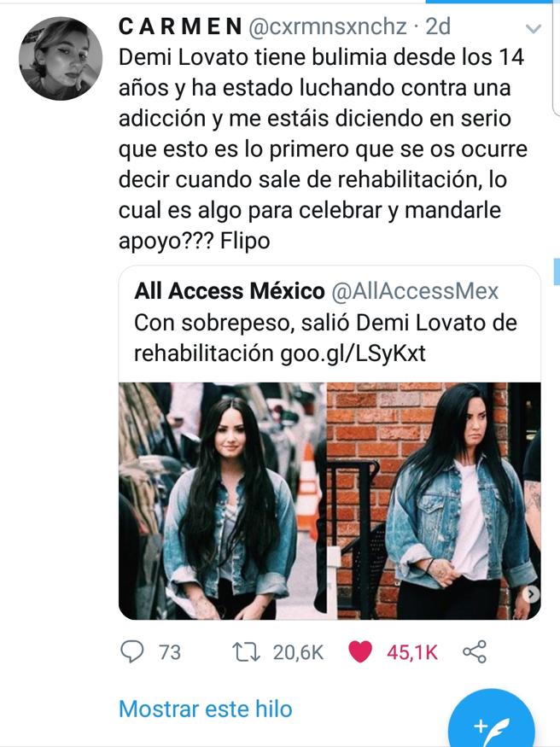560x747 pixels.
Task: Open the right photo with brick wall
Action: [x=434, y=500]
